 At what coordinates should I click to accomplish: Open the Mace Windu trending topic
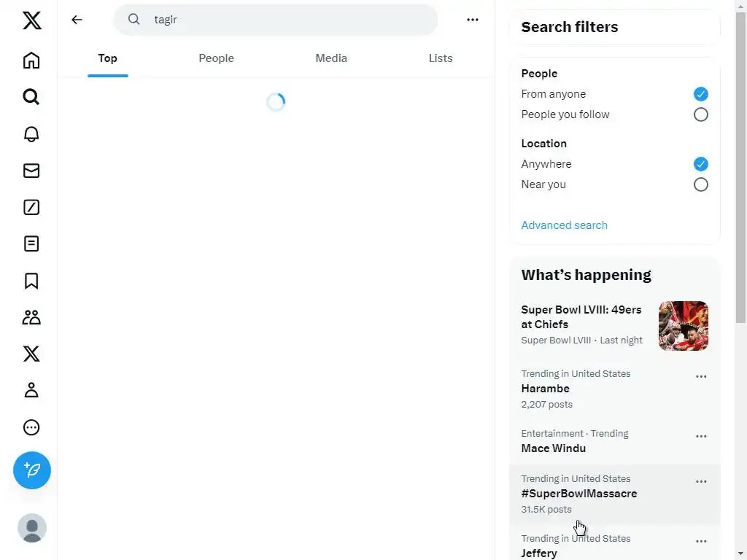coord(614,441)
